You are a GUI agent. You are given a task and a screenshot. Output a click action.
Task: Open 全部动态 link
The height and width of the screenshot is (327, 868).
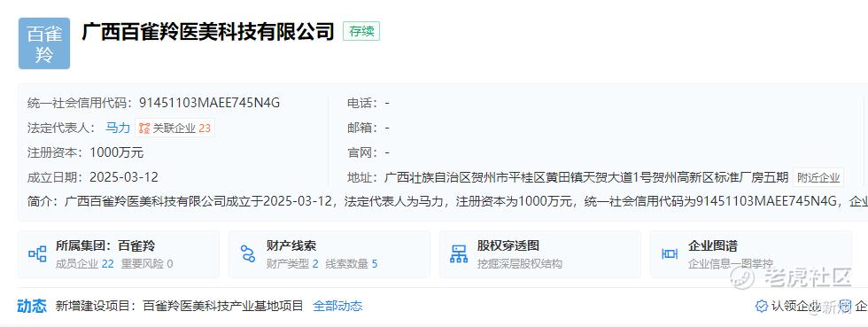[337, 306]
